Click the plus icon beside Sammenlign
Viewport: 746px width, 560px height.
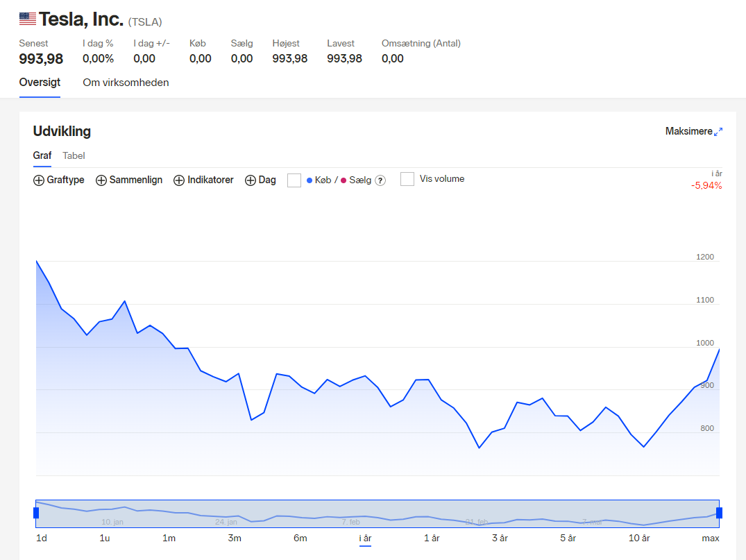click(101, 180)
